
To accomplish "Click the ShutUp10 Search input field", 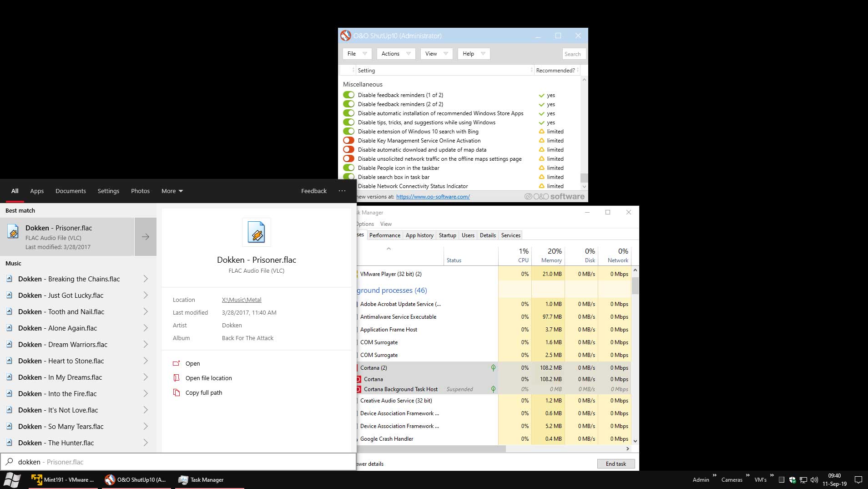I will 574,54.
